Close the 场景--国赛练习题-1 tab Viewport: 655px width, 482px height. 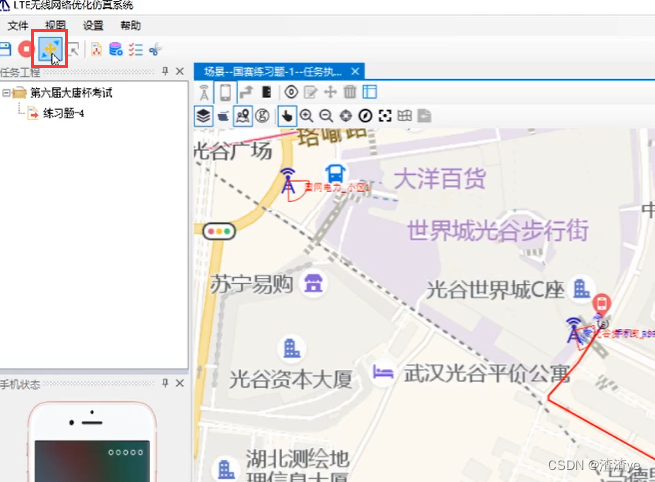point(355,71)
